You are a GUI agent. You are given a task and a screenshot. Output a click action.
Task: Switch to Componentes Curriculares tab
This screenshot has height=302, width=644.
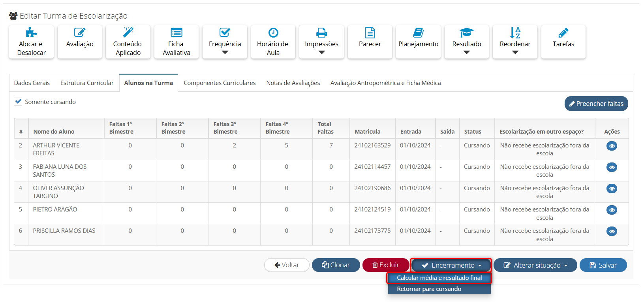220,83
